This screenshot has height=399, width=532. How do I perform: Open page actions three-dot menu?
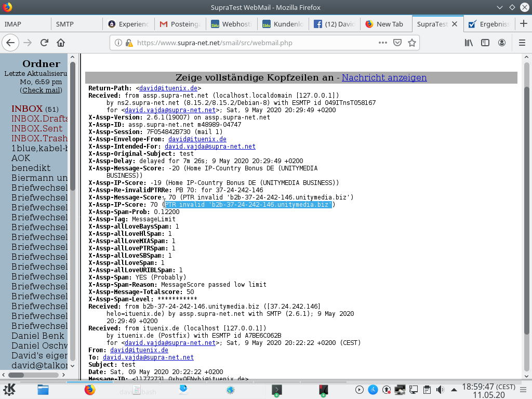[x=382, y=43]
